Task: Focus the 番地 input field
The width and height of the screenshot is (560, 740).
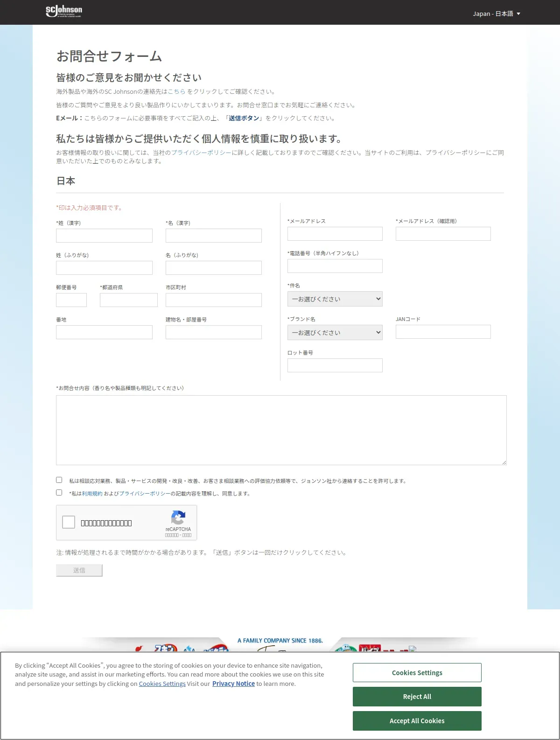Action: click(104, 332)
